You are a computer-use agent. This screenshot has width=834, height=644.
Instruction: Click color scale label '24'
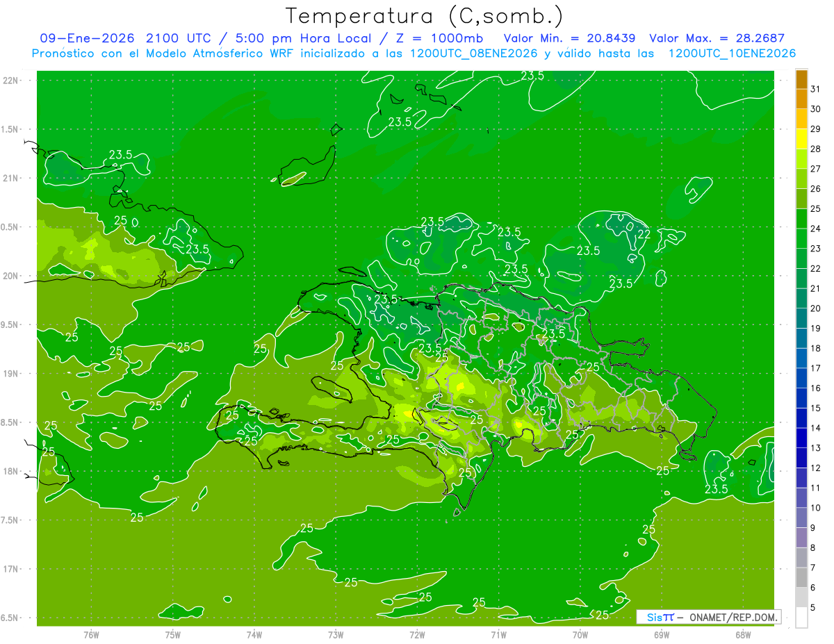(816, 229)
